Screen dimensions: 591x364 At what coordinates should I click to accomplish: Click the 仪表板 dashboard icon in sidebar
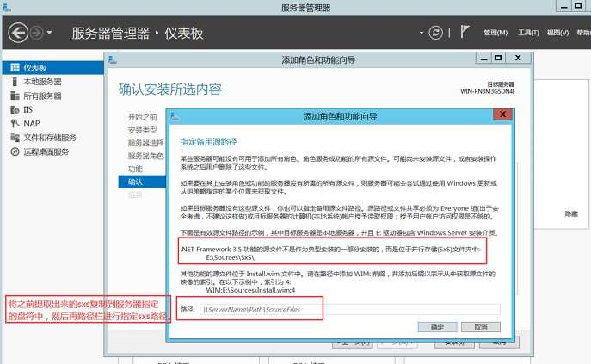[15, 67]
